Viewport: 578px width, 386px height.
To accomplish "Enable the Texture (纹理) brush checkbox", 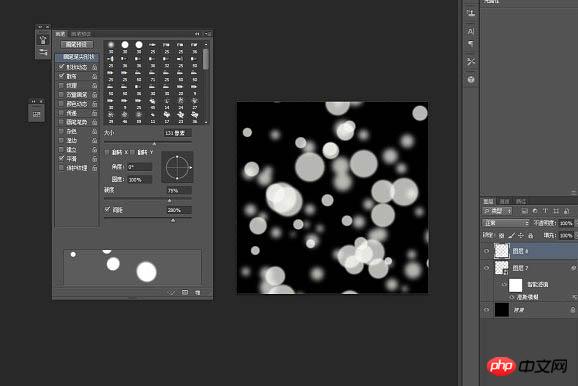I will point(62,85).
